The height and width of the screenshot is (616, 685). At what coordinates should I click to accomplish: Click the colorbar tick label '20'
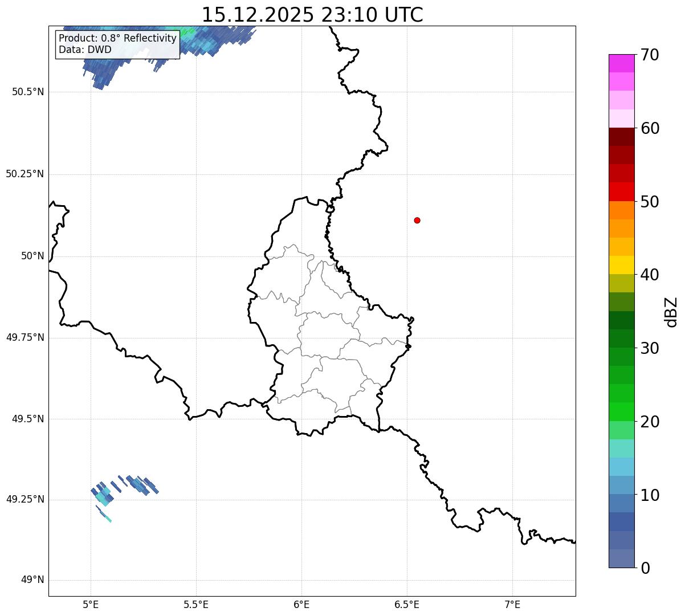(650, 422)
